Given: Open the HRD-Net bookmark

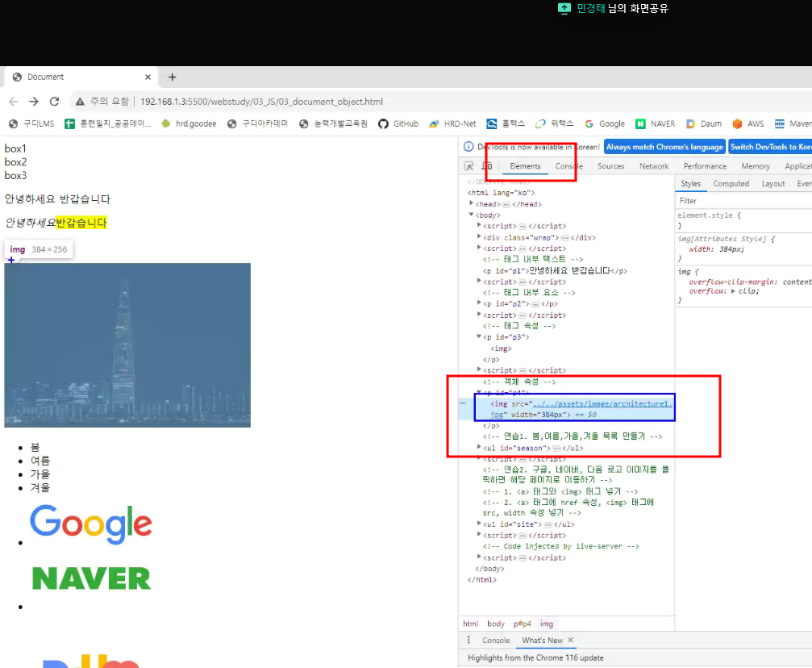Looking at the screenshot, I should 452,124.
